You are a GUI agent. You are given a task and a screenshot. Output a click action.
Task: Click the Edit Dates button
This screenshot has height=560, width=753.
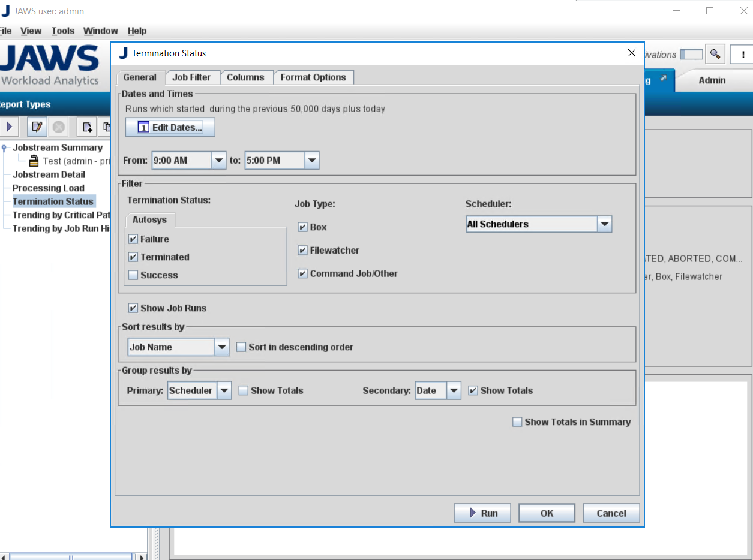[x=170, y=127]
